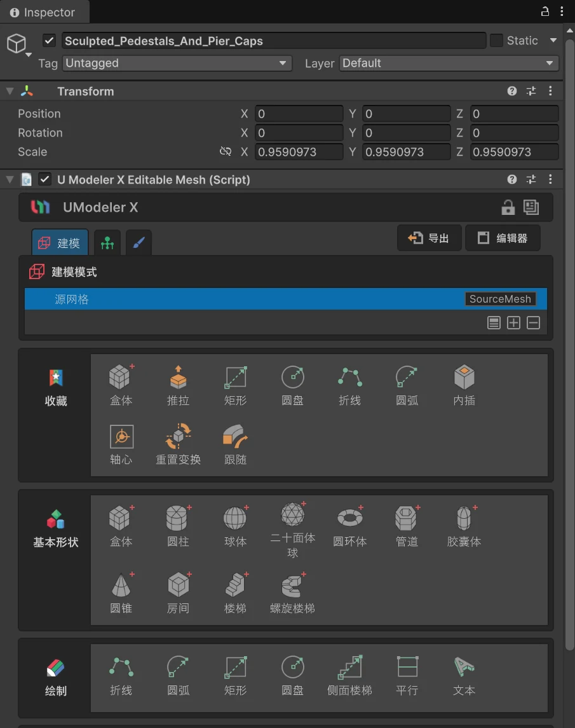Toggle constrained proportions link on Scale
The image size is (575, 728).
point(226,151)
